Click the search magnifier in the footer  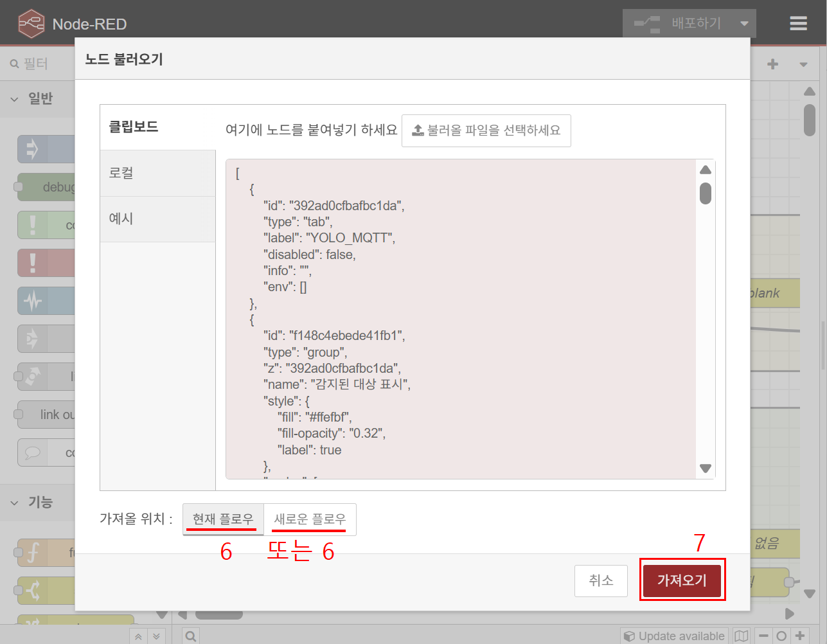191,636
